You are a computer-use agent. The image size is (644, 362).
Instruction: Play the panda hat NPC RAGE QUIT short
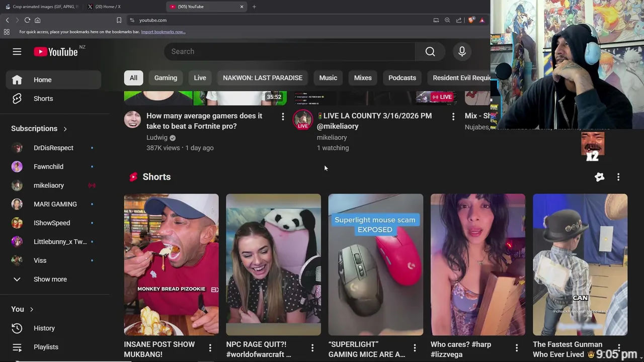pos(273,264)
